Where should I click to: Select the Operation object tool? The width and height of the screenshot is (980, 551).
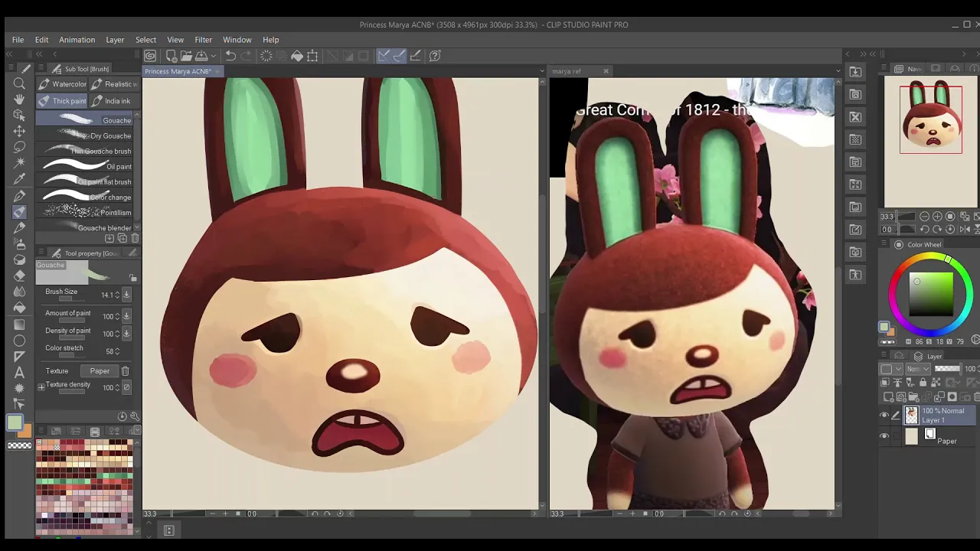pyautogui.click(x=20, y=116)
